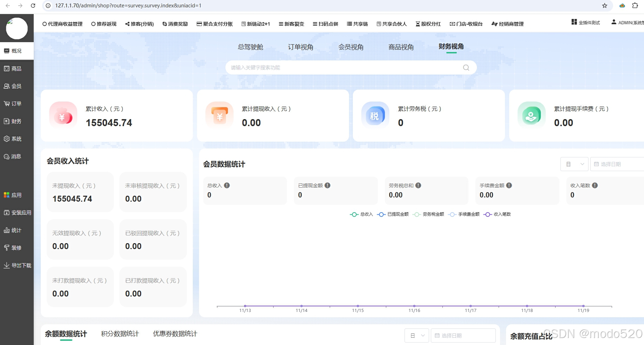Click the 累计提现手续费 green icon
This screenshot has height=345, width=644.
(532, 116)
